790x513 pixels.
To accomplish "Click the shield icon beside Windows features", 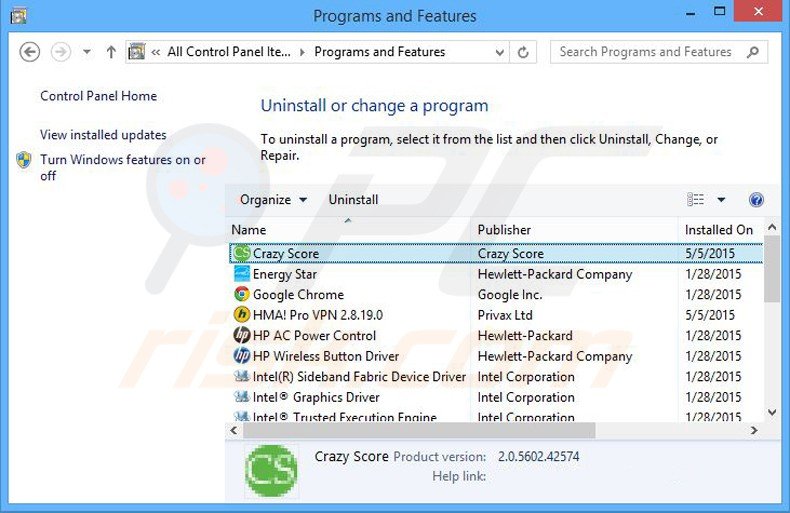I will pos(24,160).
